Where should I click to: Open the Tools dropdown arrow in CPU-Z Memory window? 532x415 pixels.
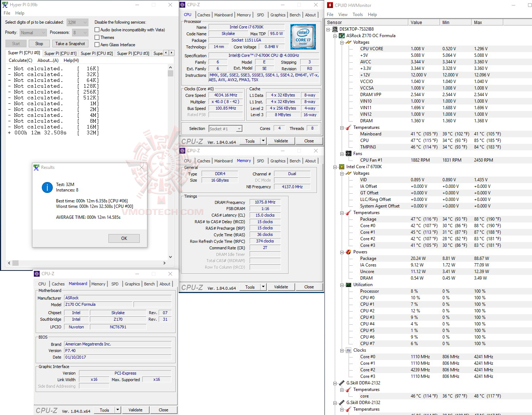(x=263, y=287)
